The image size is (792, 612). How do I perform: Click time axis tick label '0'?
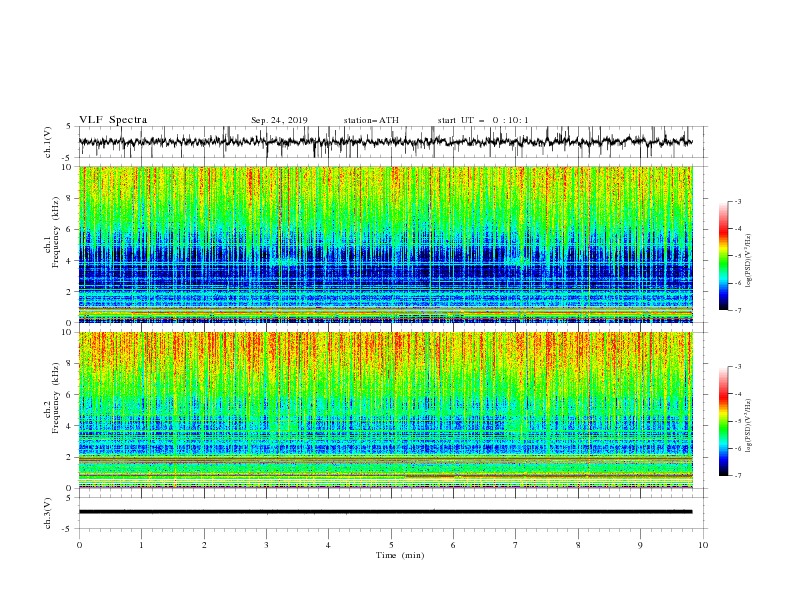[79, 545]
